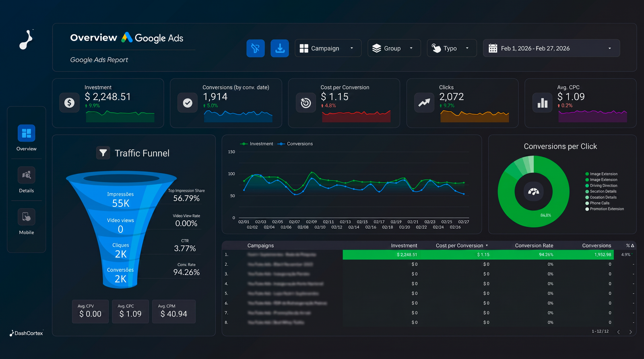Toggle Driving Direction legend entry
This screenshot has width=644, height=359.
(601, 186)
